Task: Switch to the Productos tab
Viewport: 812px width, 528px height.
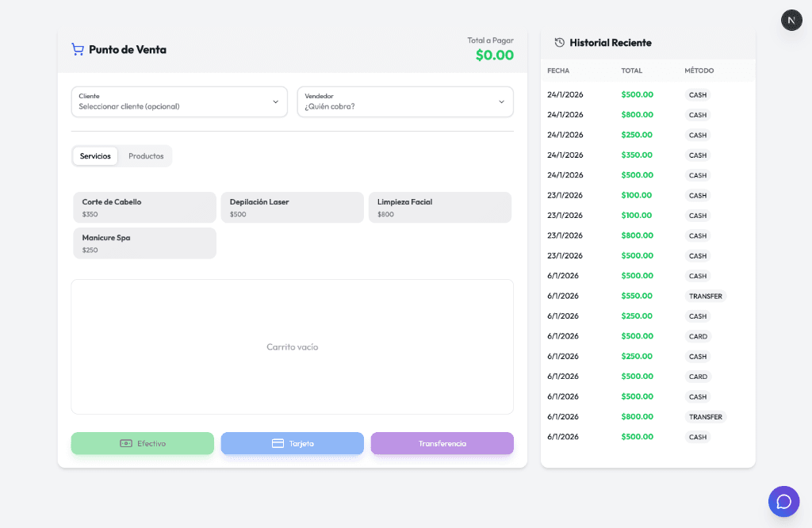Action: tap(146, 155)
